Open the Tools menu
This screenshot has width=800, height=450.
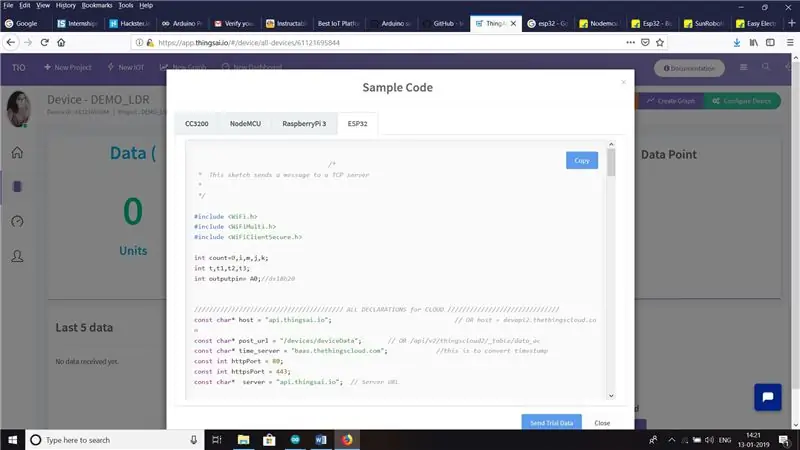click(126, 5)
